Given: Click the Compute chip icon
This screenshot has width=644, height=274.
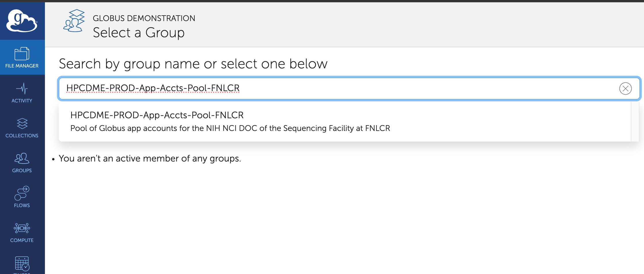Looking at the screenshot, I should (22, 228).
